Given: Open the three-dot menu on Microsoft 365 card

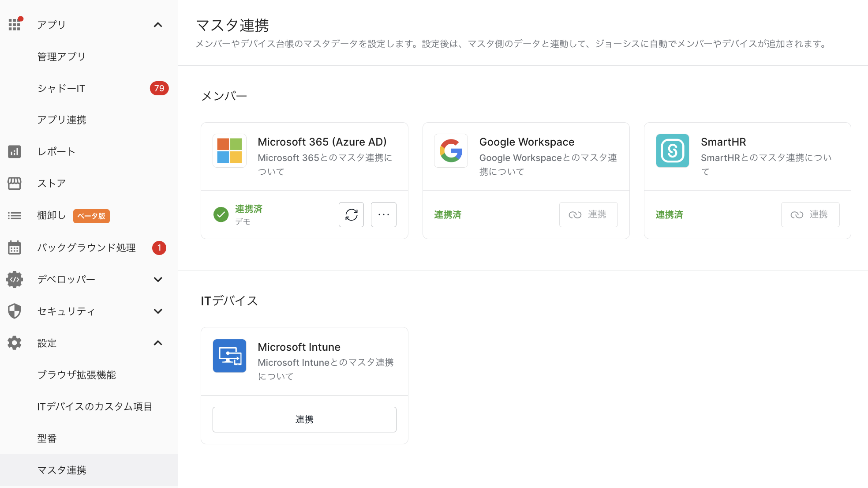Looking at the screenshot, I should click(383, 215).
